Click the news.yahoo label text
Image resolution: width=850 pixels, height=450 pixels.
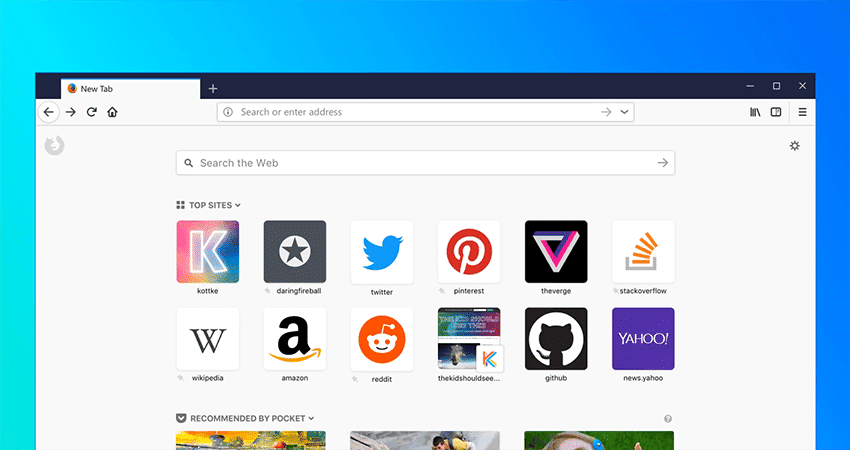point(643,378)
